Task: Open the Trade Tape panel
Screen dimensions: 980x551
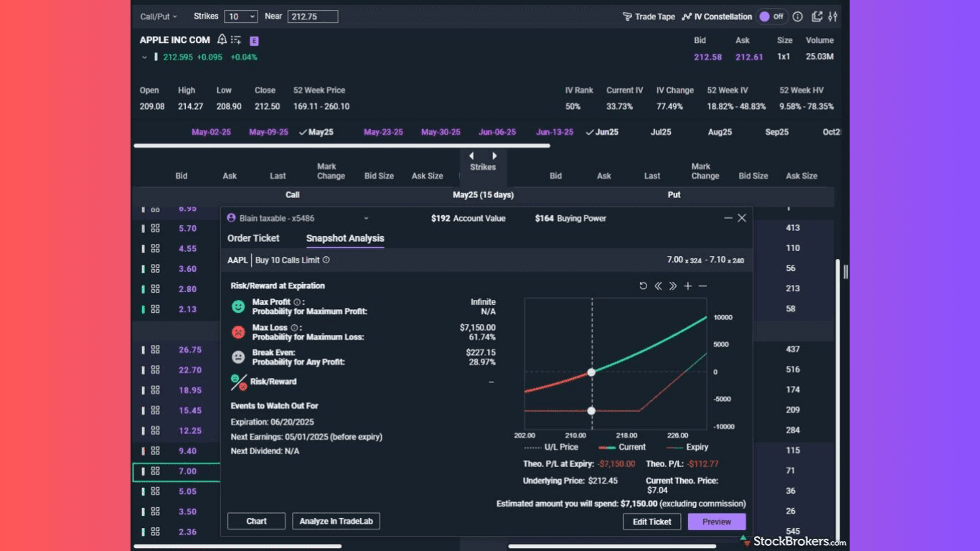Action: pos(649,17)
